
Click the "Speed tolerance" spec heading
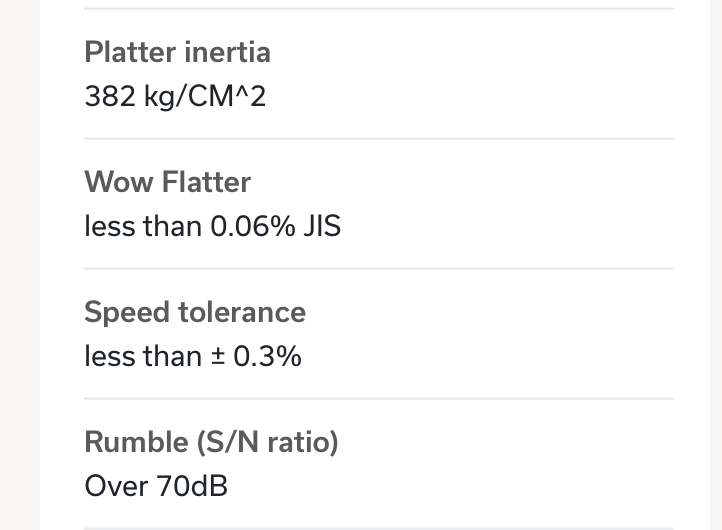pos(195,313)
